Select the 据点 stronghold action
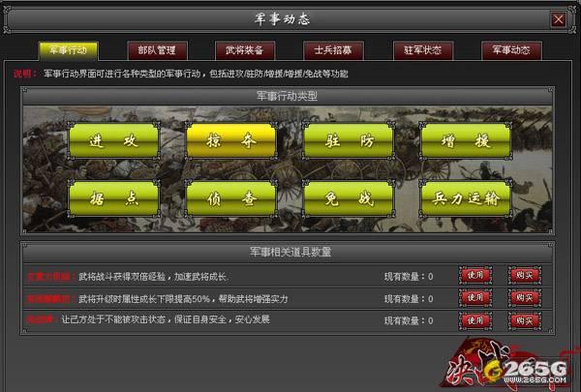The width and height of the screenshot is (581, 392). [113, 198]
